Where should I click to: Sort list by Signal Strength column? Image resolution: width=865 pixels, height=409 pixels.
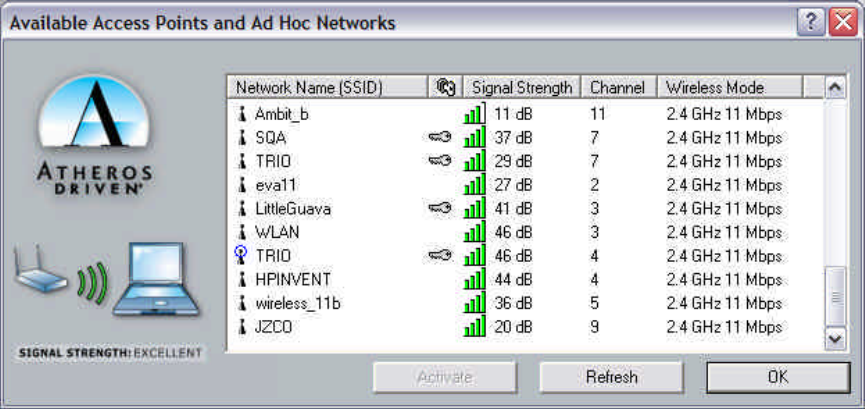pyautogui.click(x=522, y=87)
